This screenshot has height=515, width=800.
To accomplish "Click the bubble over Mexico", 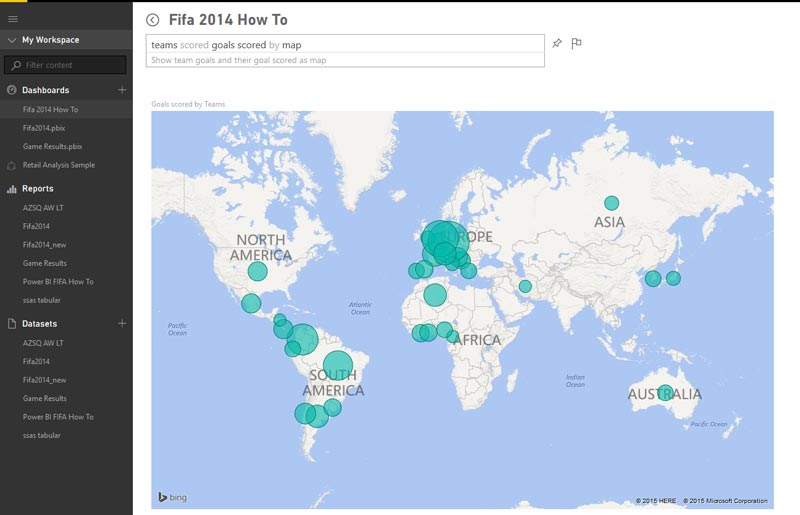I will coord(251,303).
